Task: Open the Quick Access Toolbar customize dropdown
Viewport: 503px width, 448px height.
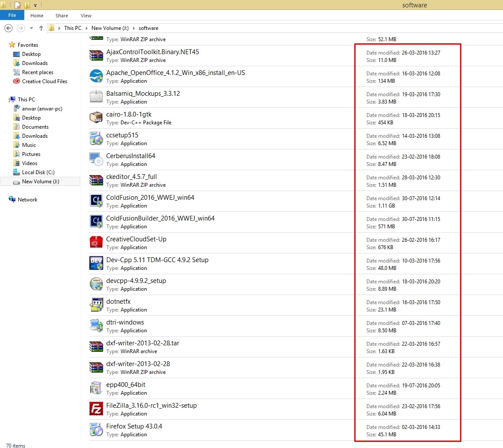Action: (x=35, y=5)
